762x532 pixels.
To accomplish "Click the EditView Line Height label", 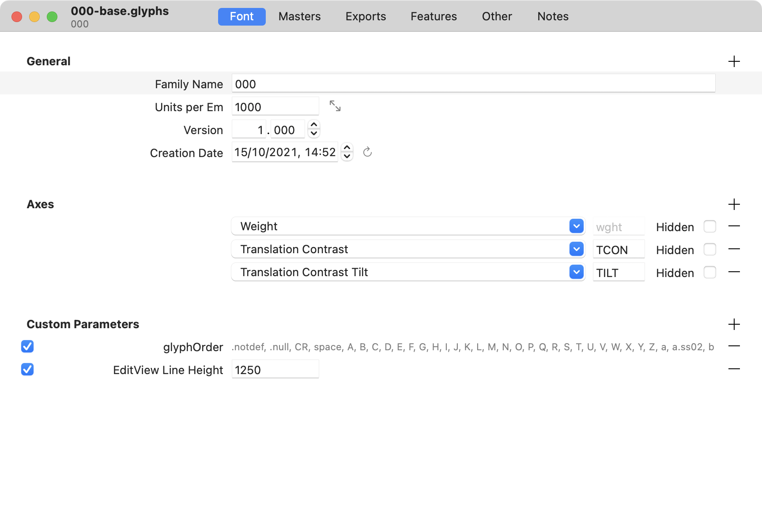I will pos(168,370).
